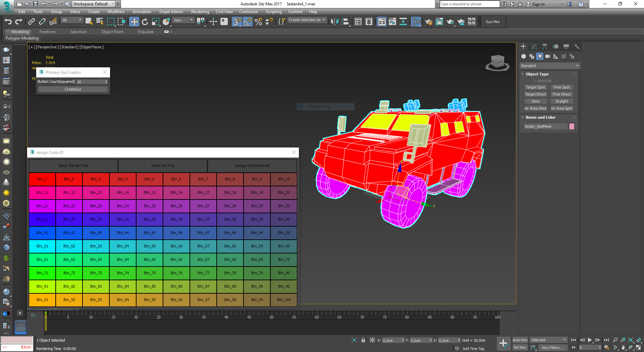Click the Unlink Selection icon
This screenshot has width=644, height=352.
coord(42,22)
